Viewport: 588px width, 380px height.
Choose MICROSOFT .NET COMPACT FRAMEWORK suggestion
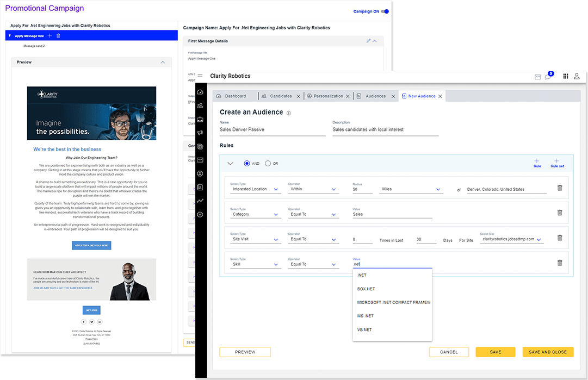pyautogui.click(x=392, y=302)
